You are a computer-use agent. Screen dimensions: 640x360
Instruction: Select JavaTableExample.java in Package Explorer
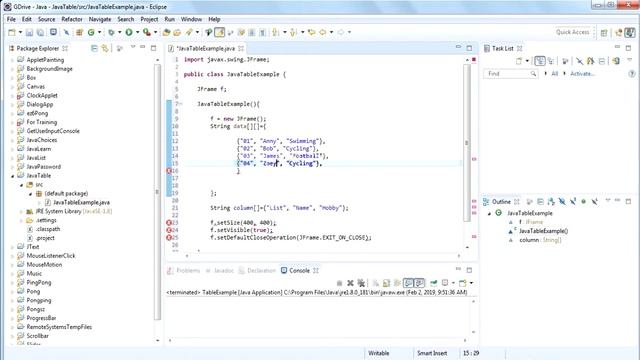[81, 202]
